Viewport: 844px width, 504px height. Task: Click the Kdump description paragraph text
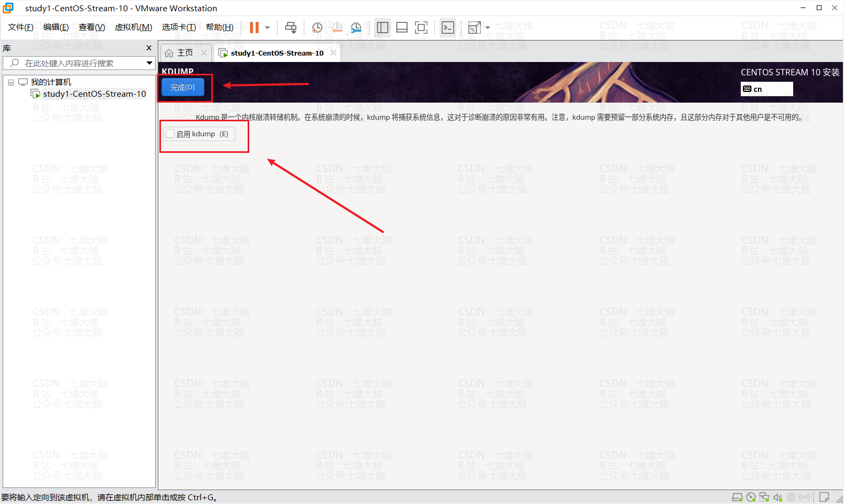coord(498,117)
